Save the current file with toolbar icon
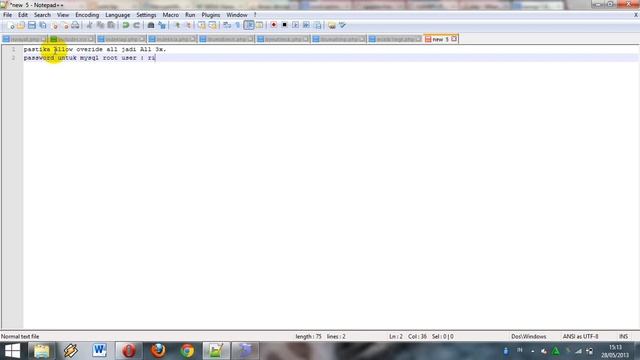 pos(31,25)
